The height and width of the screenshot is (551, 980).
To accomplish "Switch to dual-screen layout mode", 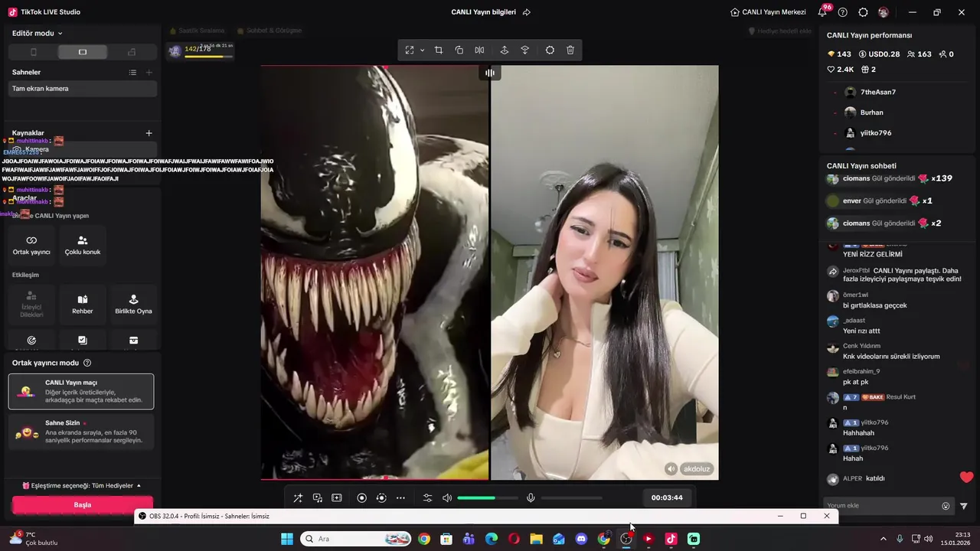I will tap(132, 52).
